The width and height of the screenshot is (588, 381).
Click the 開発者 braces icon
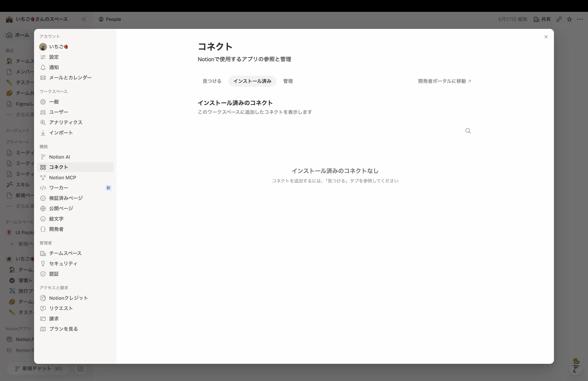[43, 229]
